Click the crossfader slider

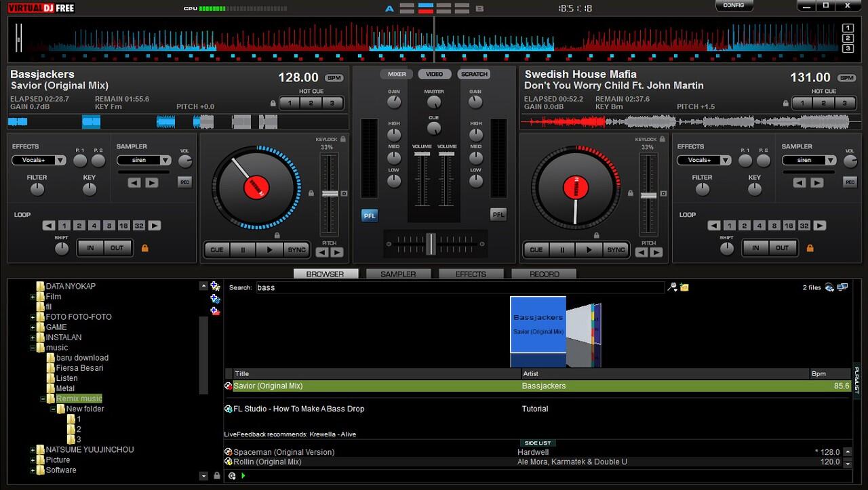coord(431,243)
